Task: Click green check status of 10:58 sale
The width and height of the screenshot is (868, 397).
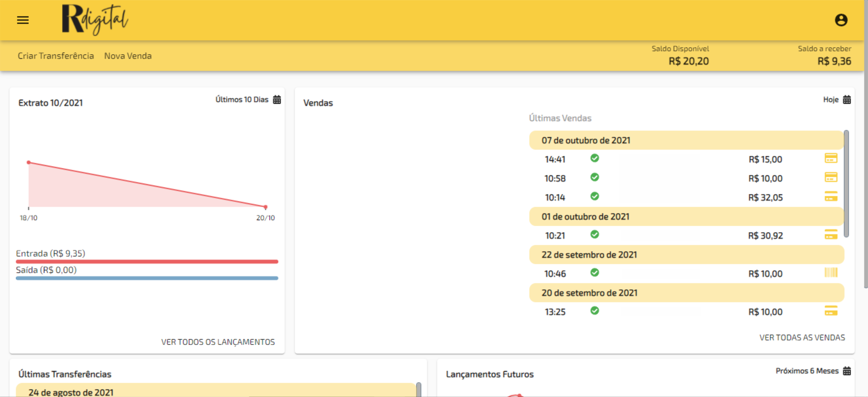Action: coord(594,177)
